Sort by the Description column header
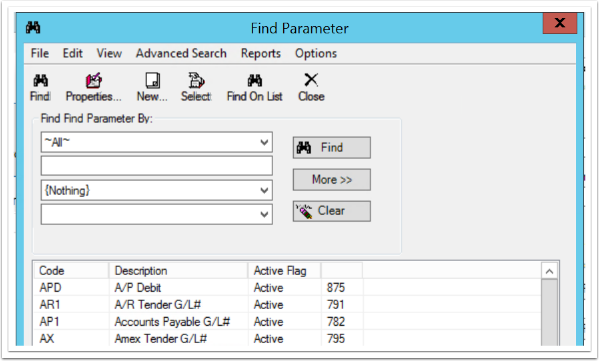This screenshot has width=599, height=361. point(178,270)
